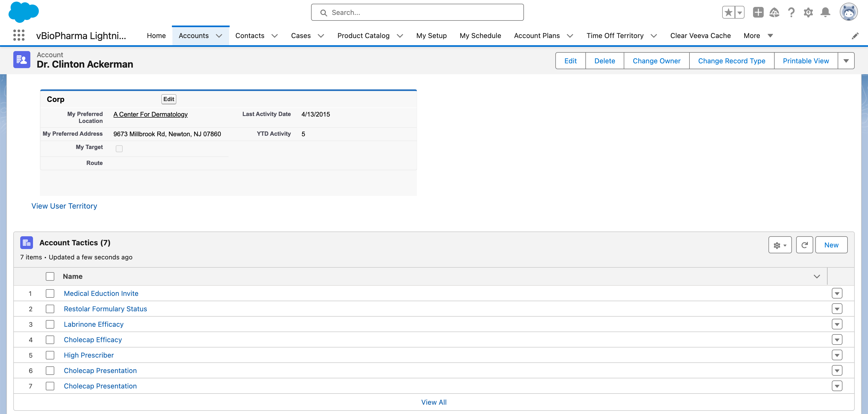
Task: Open the Notifications bell
Action: coord(825,13)
